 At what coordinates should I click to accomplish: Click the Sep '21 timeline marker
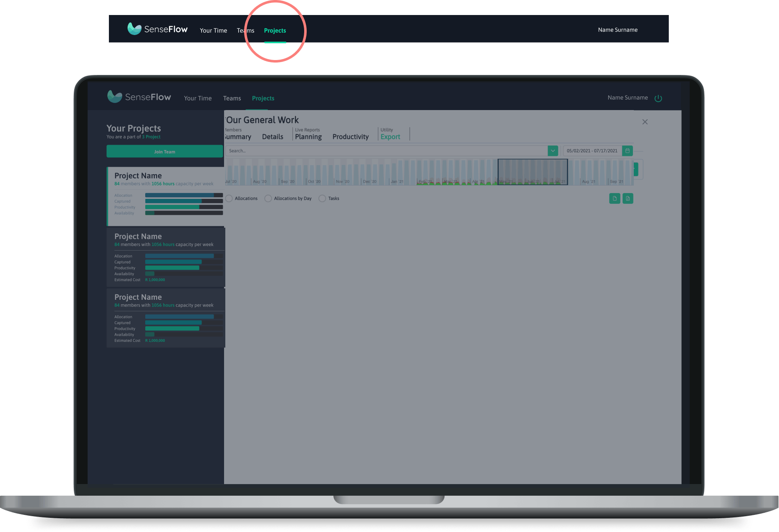click(x=617, y=181)
